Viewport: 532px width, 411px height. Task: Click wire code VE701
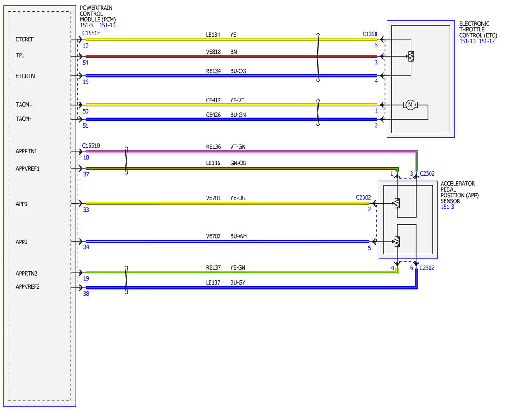(213, 198)
